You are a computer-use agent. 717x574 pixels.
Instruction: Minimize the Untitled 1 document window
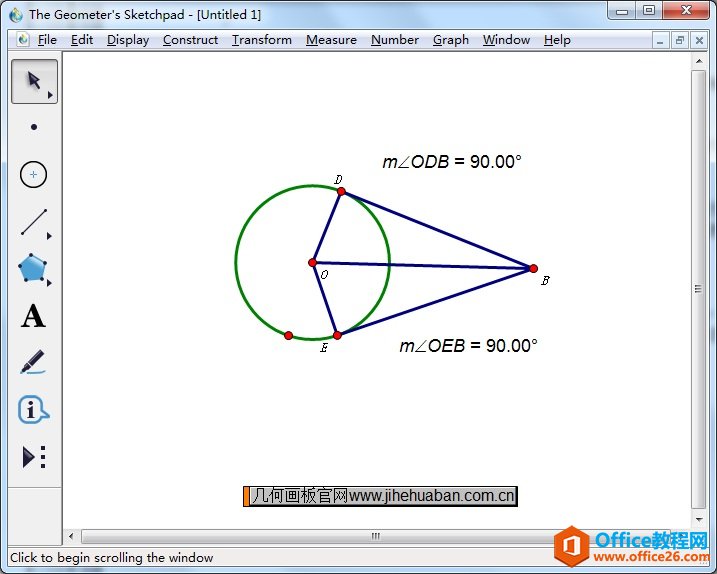pos(660,41)
